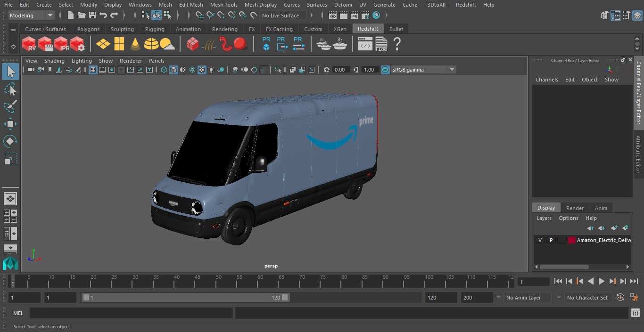Open the Modeling menu set dropdown
Image resolution: width=644 pixels, height=332 pixels.
coord(32,16)
